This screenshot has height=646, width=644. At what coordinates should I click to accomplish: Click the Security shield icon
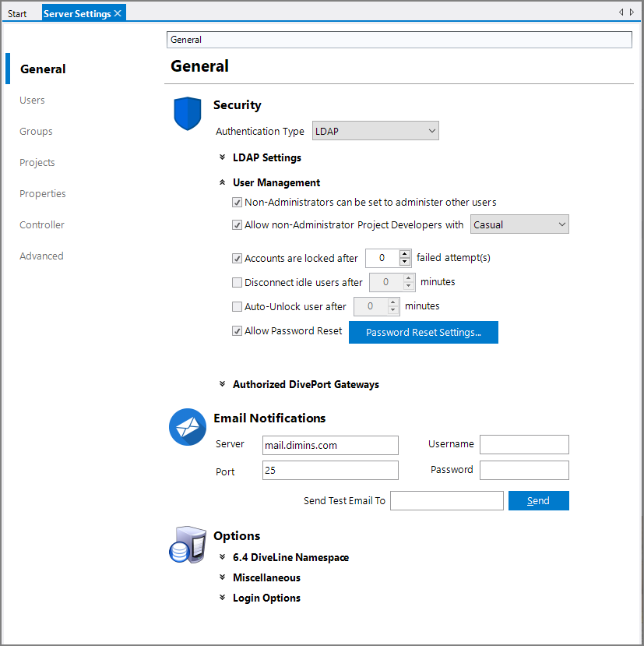187,113
